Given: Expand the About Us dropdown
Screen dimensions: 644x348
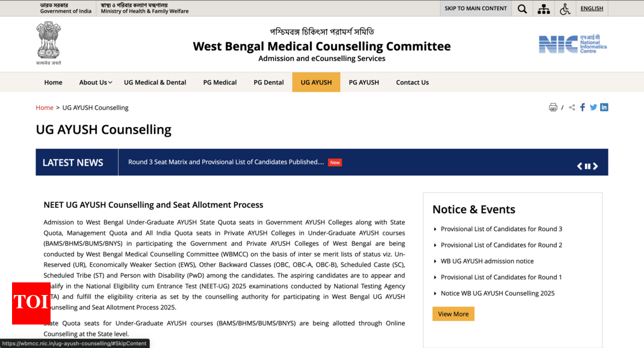Looking at the screenshot, I should point(94,82).
